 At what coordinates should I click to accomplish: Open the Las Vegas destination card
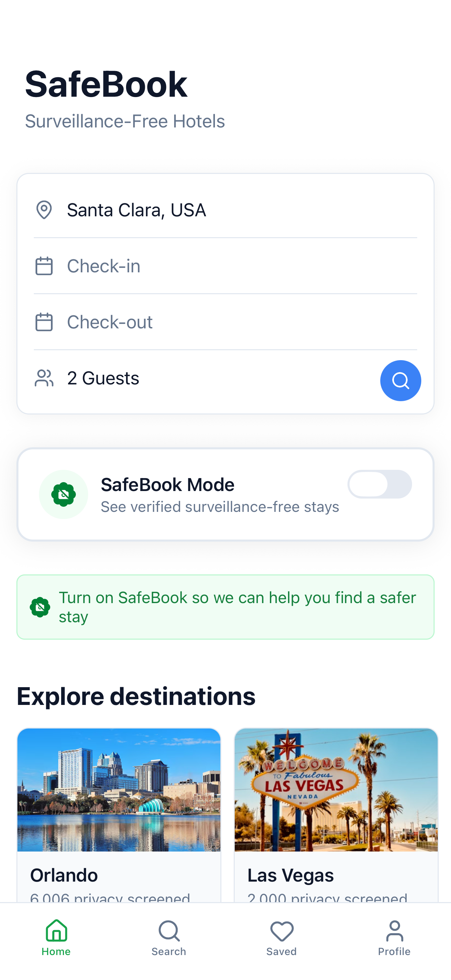coord(336,814)
